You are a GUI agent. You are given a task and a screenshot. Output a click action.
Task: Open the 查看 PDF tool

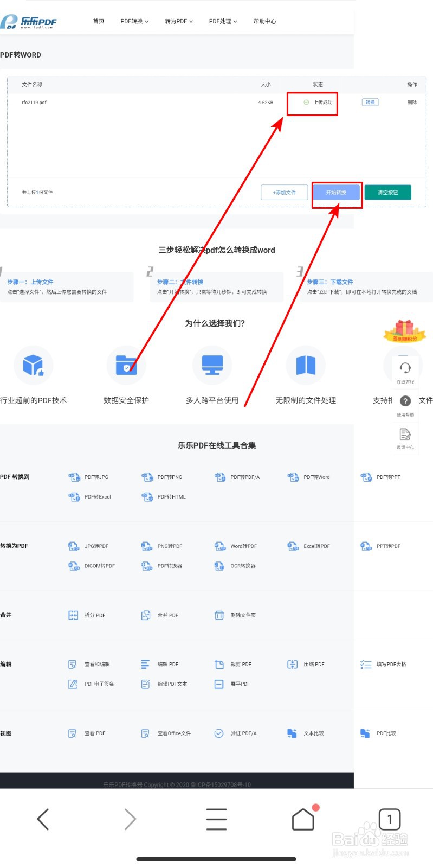(x=86, y=733)
